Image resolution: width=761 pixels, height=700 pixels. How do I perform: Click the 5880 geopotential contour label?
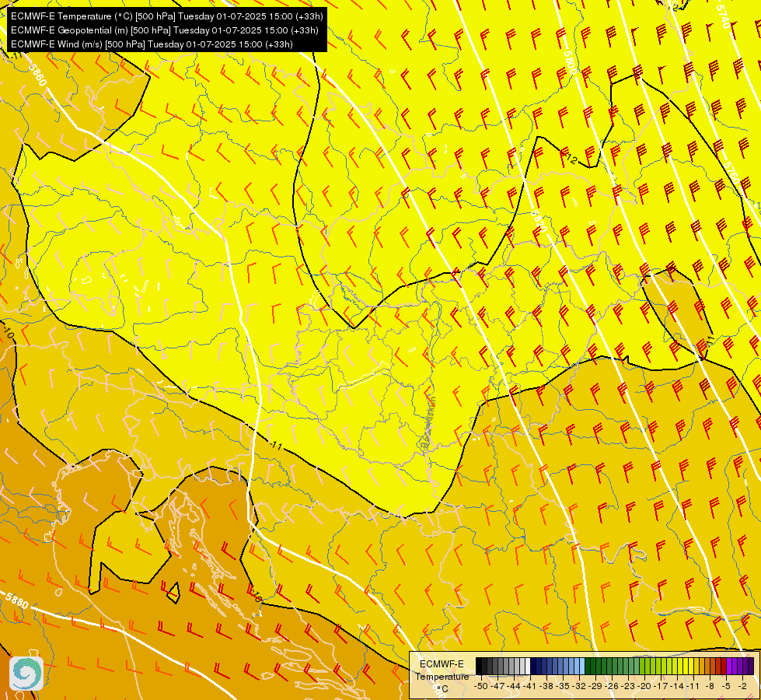coord(17,600)
